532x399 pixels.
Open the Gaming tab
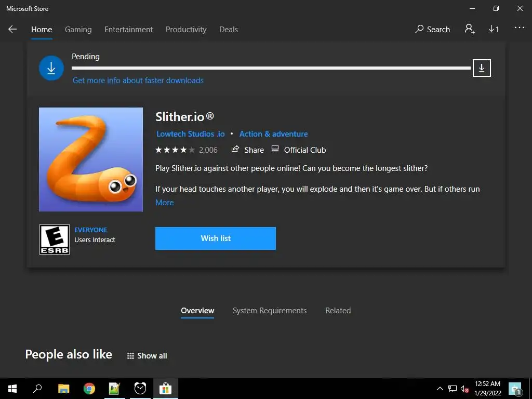[x=78, y=30]
